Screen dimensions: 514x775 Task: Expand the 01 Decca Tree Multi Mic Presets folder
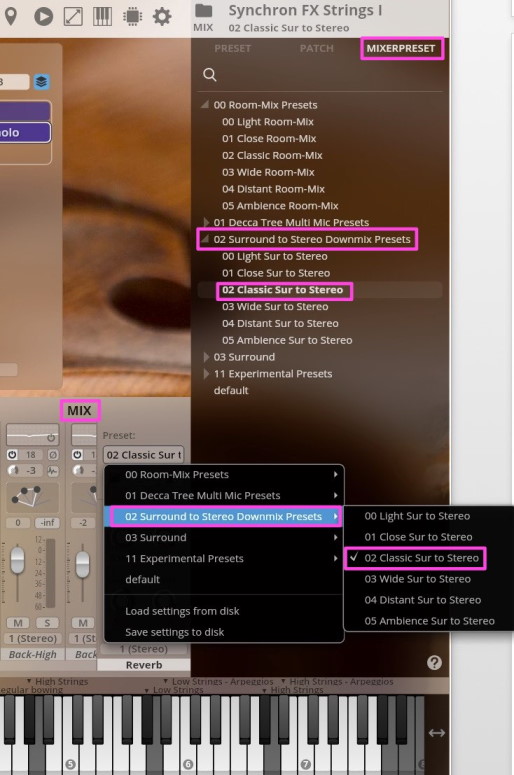[x=206, y=222]
